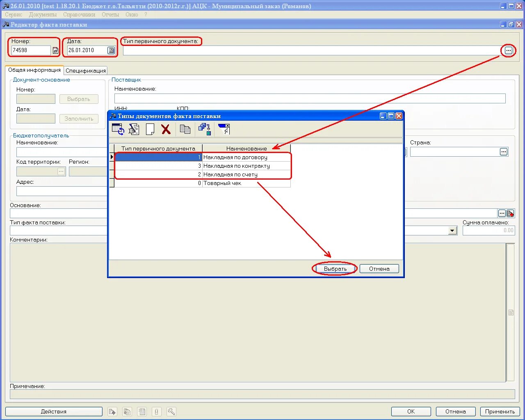Click the Дата input field with 26.01.2010

pos(87,50)
